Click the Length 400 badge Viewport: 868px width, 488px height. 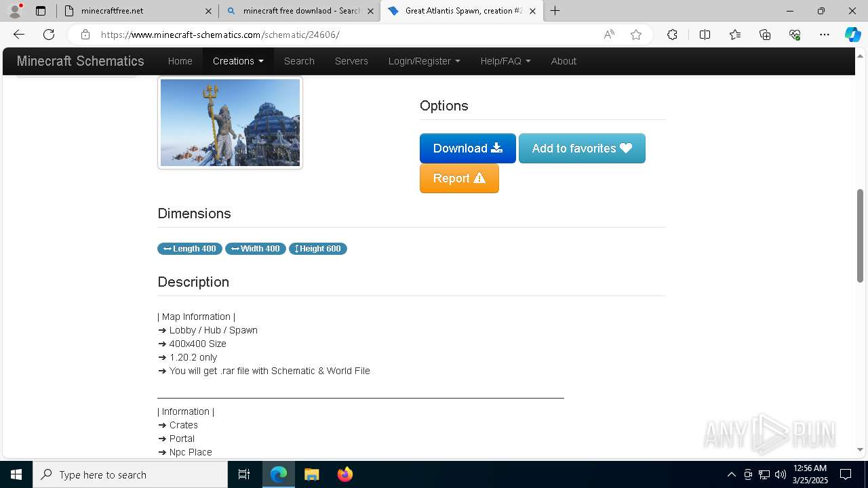click(x=190, y=249)
